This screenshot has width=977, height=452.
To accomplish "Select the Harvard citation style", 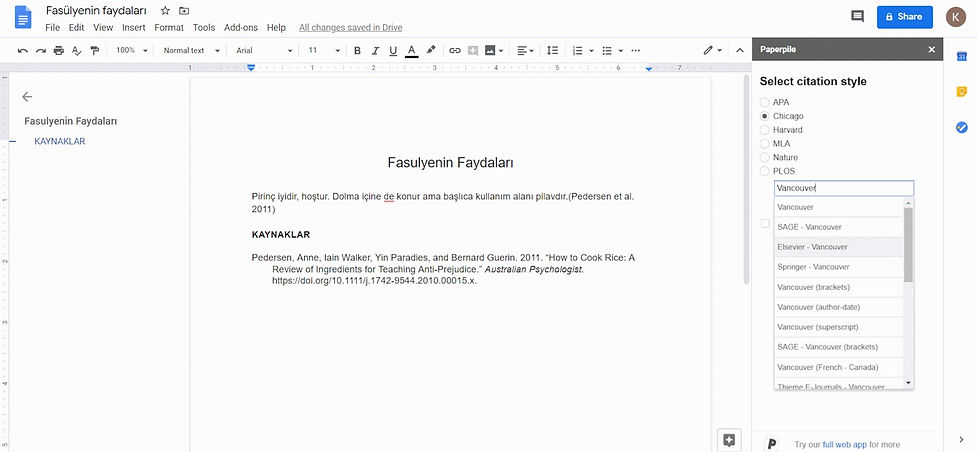I will point(765,130).
